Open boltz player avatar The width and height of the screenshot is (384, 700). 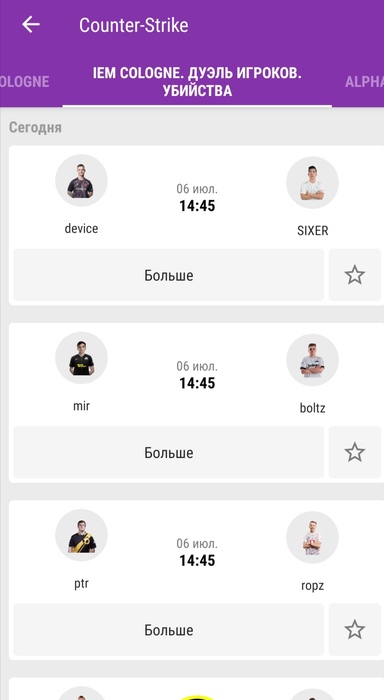point(312,360)
